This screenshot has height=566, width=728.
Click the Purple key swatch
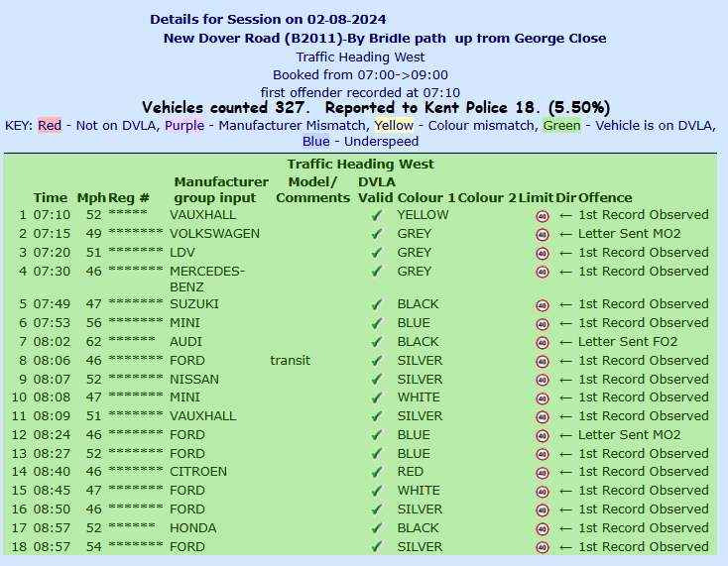(184, 125)
